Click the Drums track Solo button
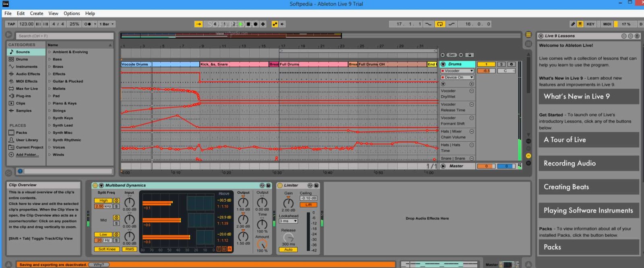The width and height of the screenshot is (644, 268). coord(501,64)
